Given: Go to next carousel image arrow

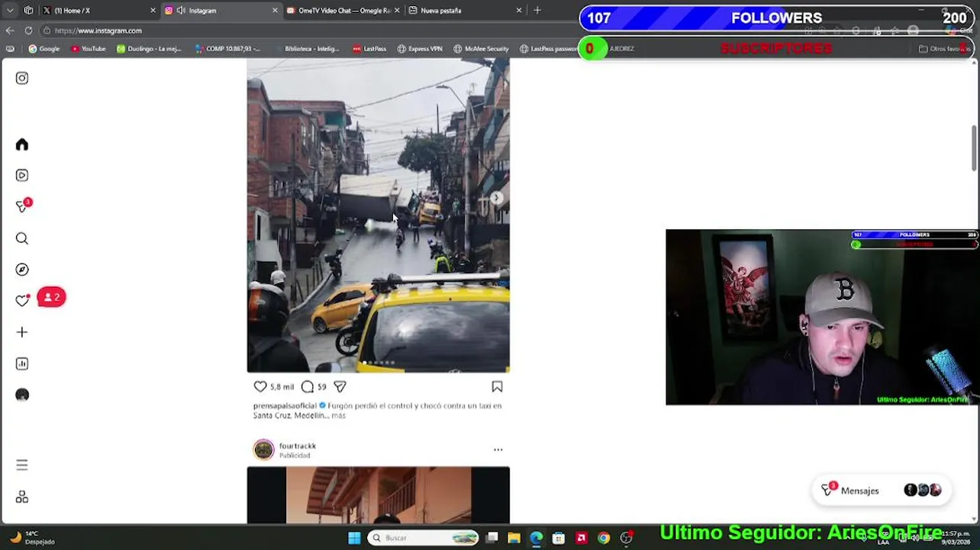Looking at the screenshot, I should (x=497, y=199).
